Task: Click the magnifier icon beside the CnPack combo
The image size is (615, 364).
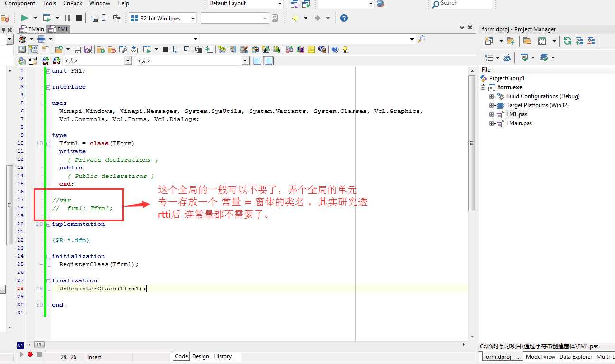Action: coord(421,39)
